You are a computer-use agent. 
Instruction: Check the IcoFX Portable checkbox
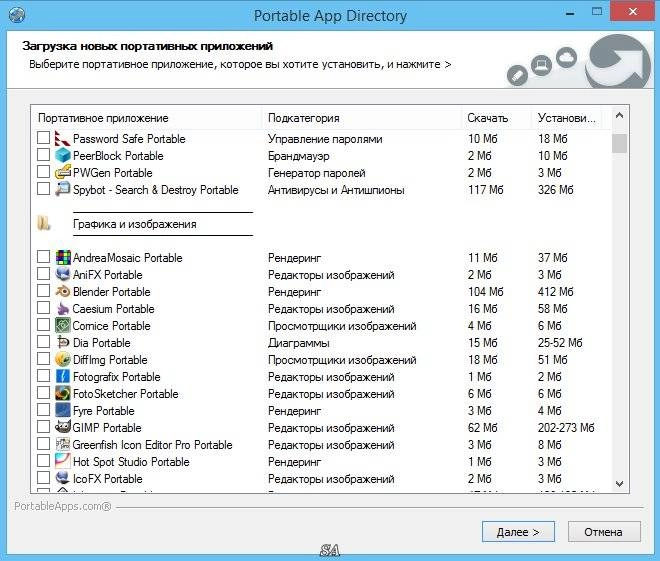[43, 478]
